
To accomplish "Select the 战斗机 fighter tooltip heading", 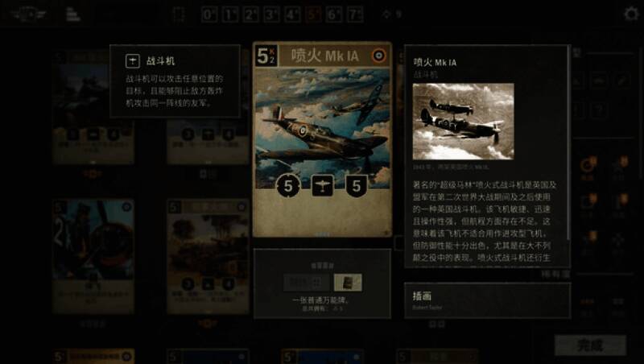I will (x=160, y=61).
